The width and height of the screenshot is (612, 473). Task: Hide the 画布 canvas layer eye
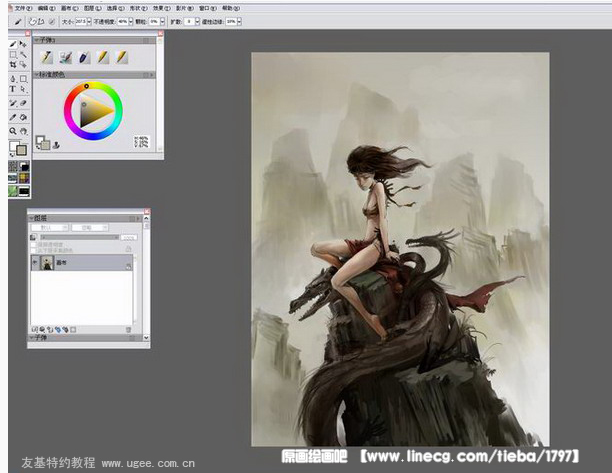35,263
